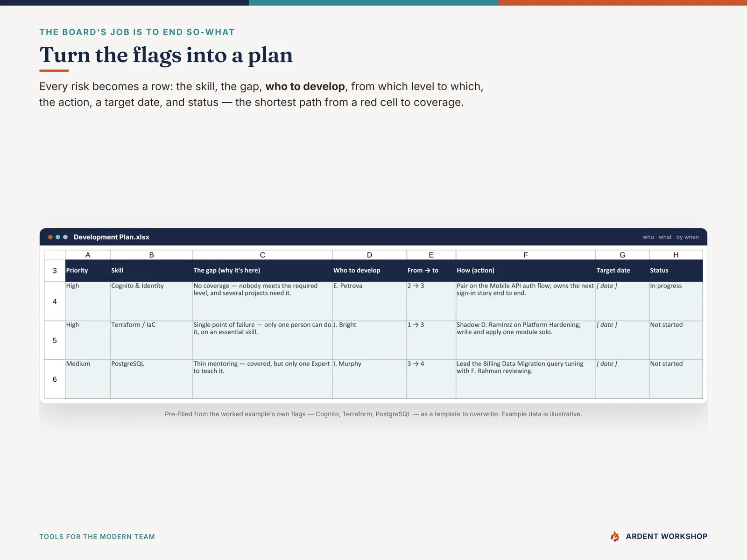Viewport: 747px width, 560px height.
Task: Select the 'Lead the Billing Data Migration' action cell
Action: (x=526, y=379)
